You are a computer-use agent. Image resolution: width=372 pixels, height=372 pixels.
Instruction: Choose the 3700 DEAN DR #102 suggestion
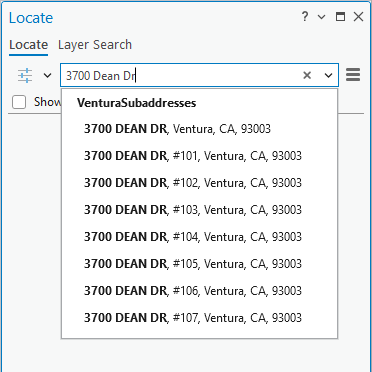click(199, 183)
